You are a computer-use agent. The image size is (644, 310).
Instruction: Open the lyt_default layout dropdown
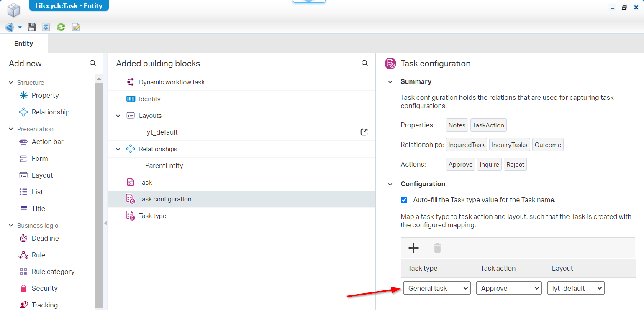(x=576, y=288)
